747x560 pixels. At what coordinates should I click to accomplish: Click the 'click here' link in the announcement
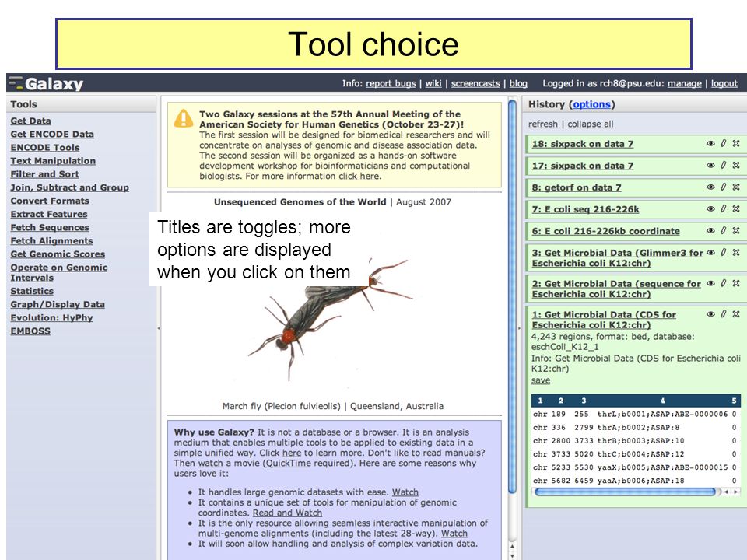pyautogui.click(x=359, y=176)
